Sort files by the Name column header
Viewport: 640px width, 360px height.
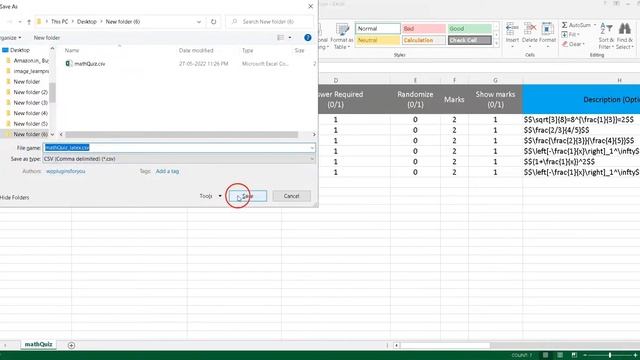tap(72, 51)
